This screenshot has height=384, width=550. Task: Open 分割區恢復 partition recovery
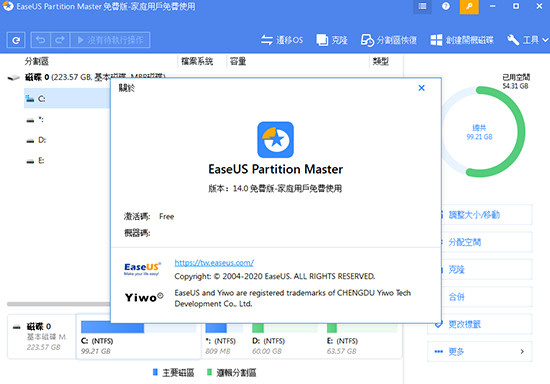click(x=389, y=40)
